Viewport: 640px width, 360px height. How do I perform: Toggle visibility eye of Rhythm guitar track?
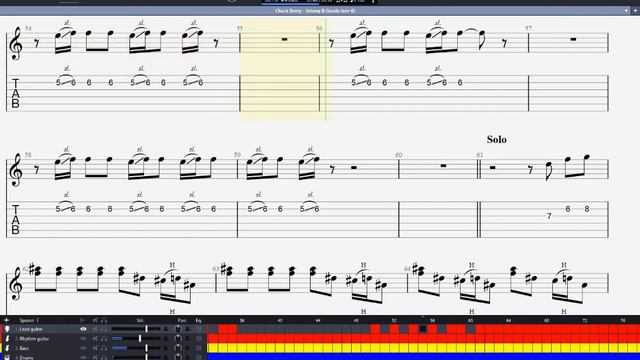point(83,338)
